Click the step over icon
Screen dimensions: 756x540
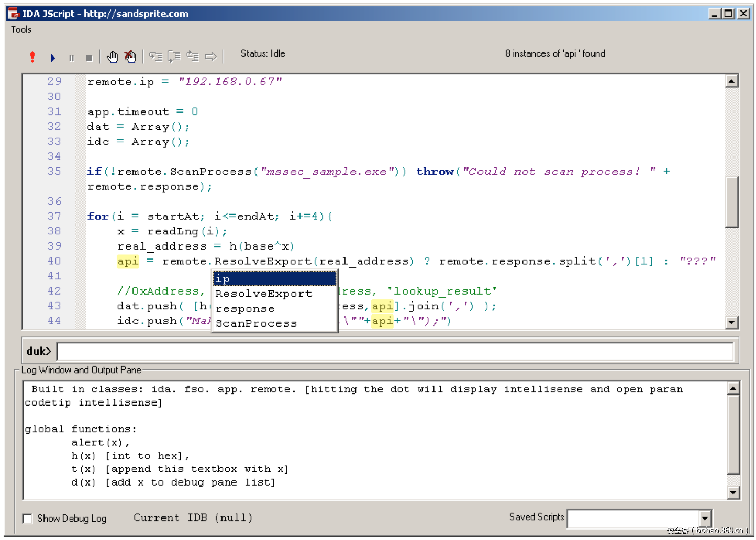coord(174,57)
